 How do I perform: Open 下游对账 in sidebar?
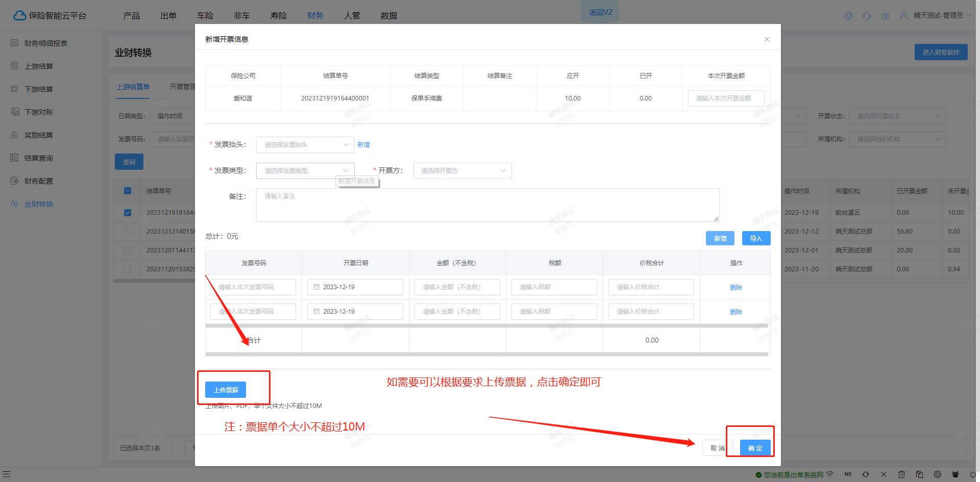click(38, 112)
